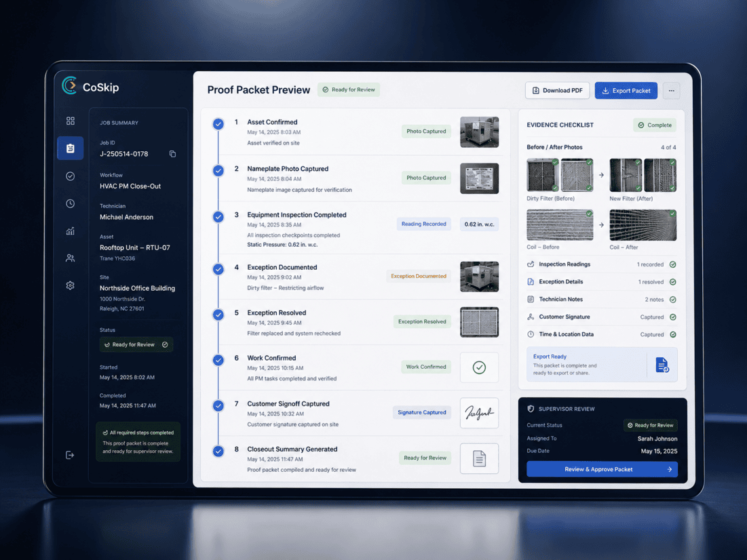Open the Exception Resolved filter thumbnail

point(479,323)
